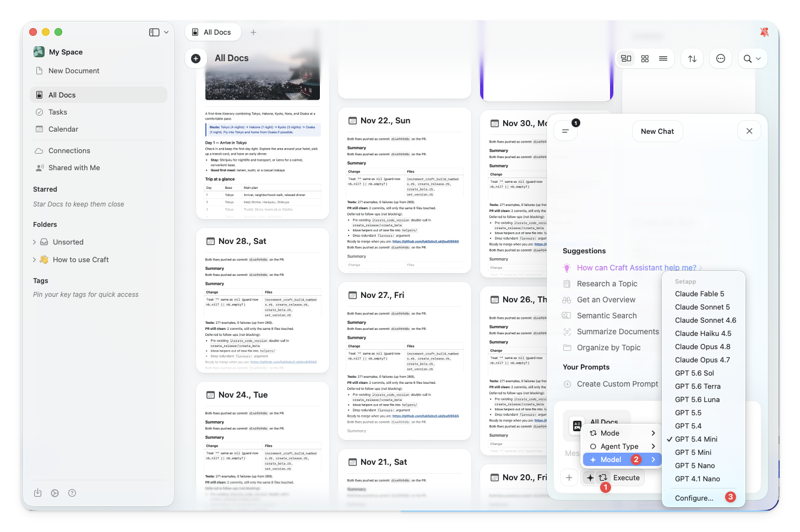The width and height of the screenshot is (800, 532).
Task: Expand the Unsorted folder
Action: pyautogui.click(x=34, y=242)
